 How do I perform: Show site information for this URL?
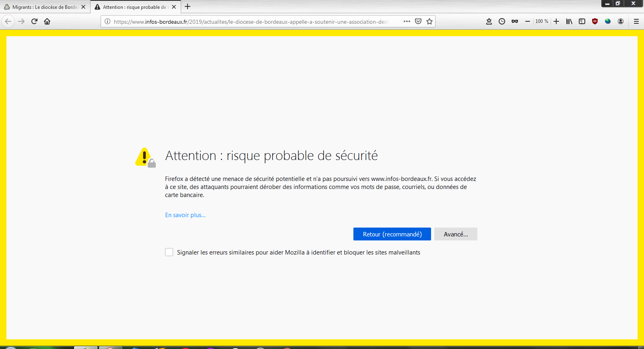click(x=107, y=21)
